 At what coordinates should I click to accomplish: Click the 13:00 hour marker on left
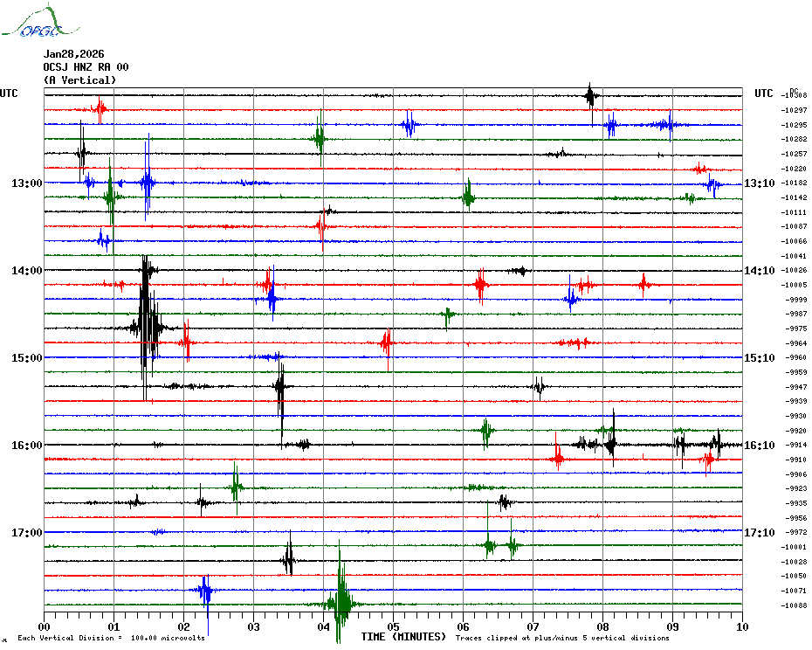point(26,183)
